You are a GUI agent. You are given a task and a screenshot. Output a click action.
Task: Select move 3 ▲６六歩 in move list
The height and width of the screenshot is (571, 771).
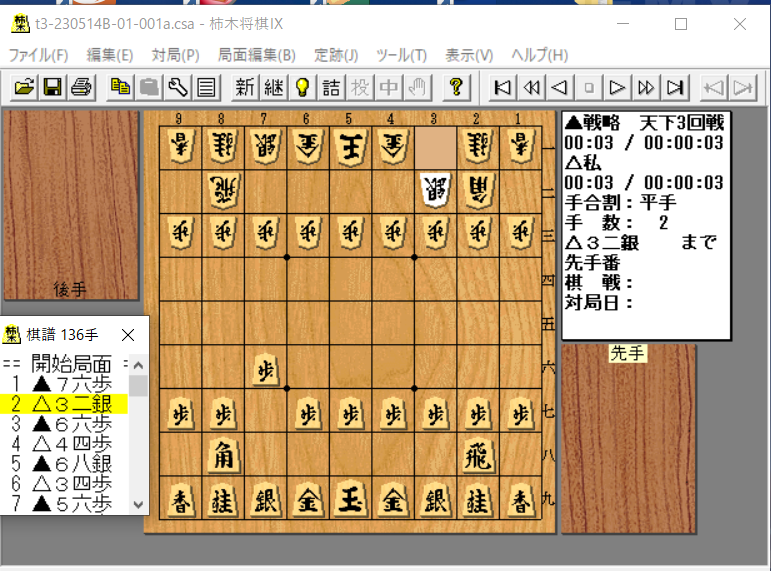point(62,424)
